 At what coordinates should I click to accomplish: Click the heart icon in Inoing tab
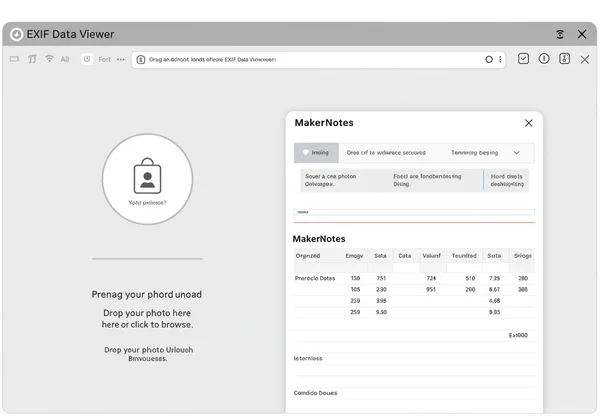pos(305,153)
